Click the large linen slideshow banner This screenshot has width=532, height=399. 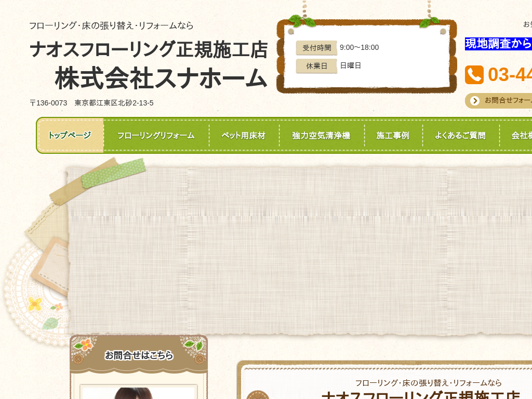click(x=301, y=249)
